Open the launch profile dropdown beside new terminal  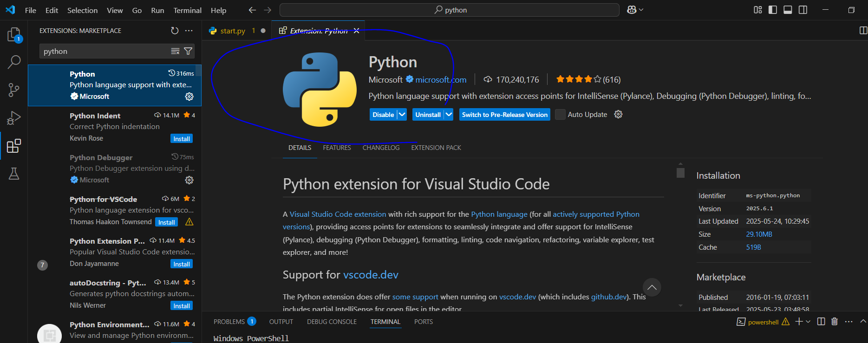(x=808, y=321)
